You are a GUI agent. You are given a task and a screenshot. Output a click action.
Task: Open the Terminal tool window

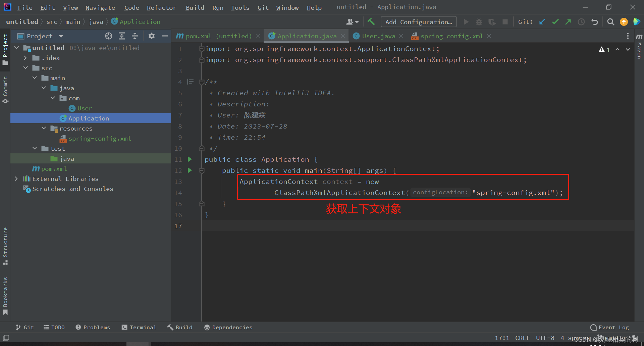coord(139,327)
